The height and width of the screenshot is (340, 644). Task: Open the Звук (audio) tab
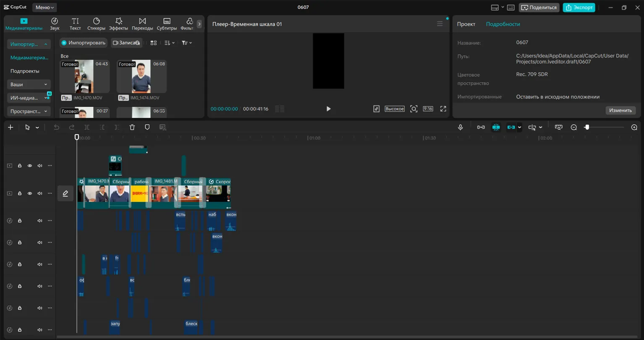pyautogui.click(x=55, y=24)
